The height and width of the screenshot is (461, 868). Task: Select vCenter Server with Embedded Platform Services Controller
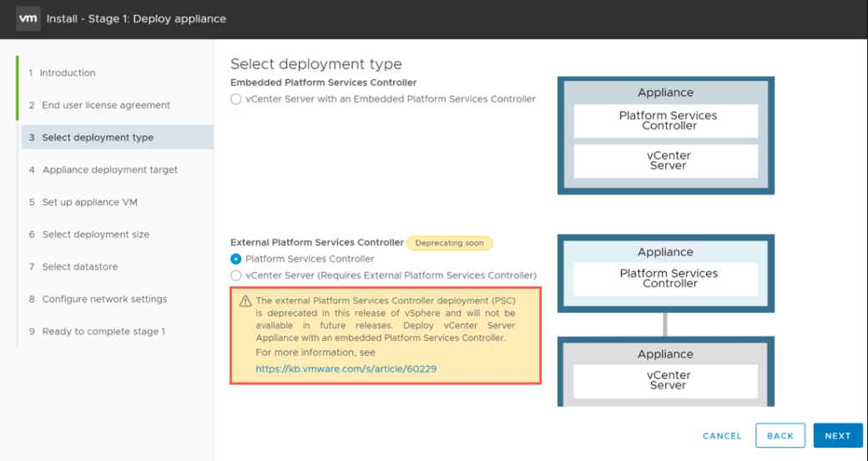pos(236,99)
